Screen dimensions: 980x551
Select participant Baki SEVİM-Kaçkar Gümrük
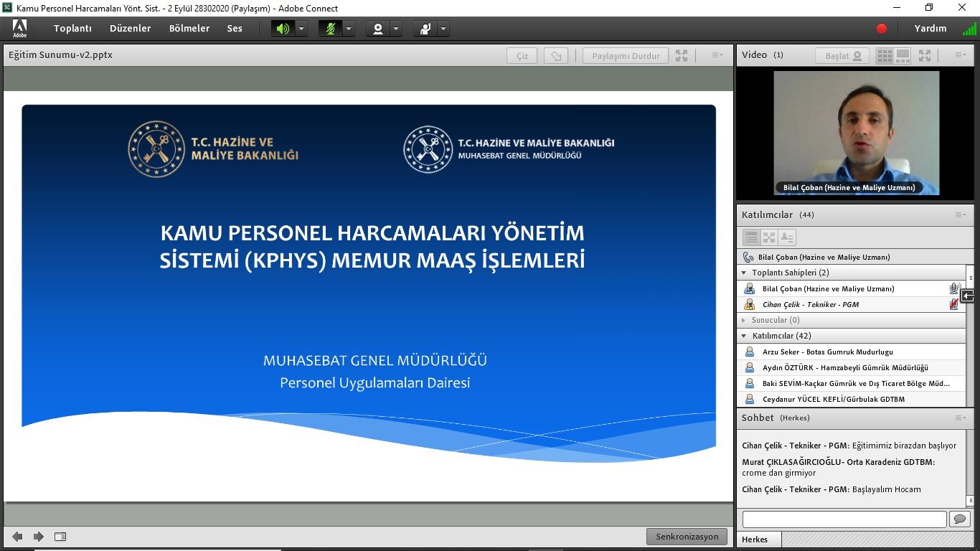[x=852, y=384]
